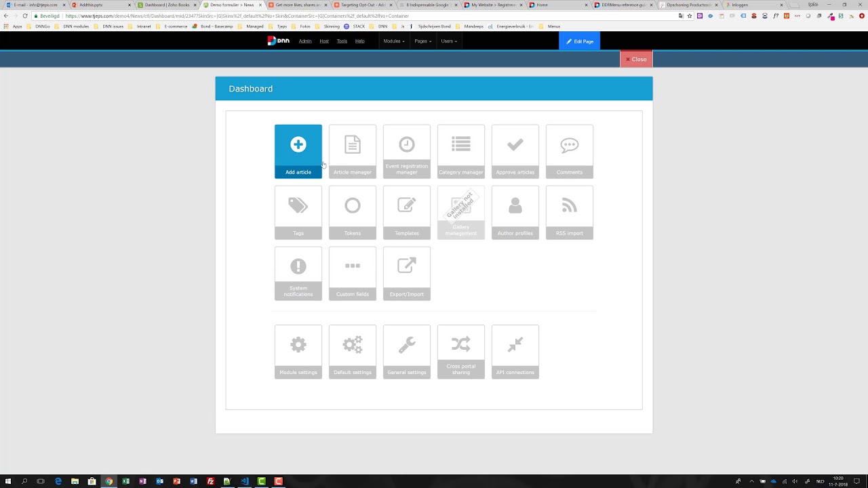Open Event registration manager tile
This screenshot has width=868, height=488.
point(407,152)
